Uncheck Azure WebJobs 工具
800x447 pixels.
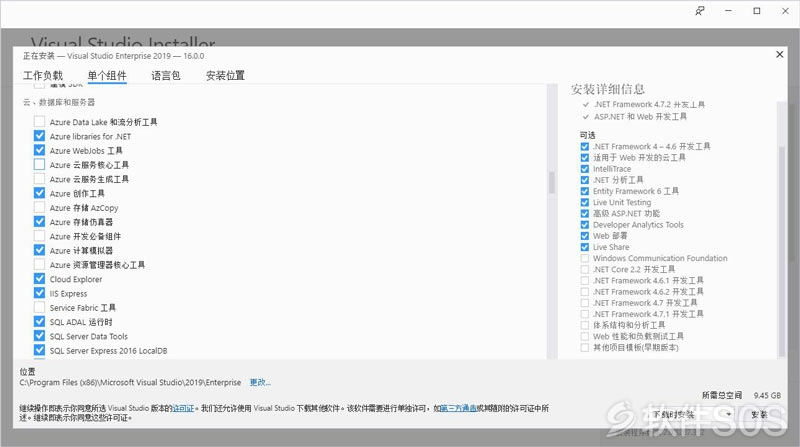39,150
